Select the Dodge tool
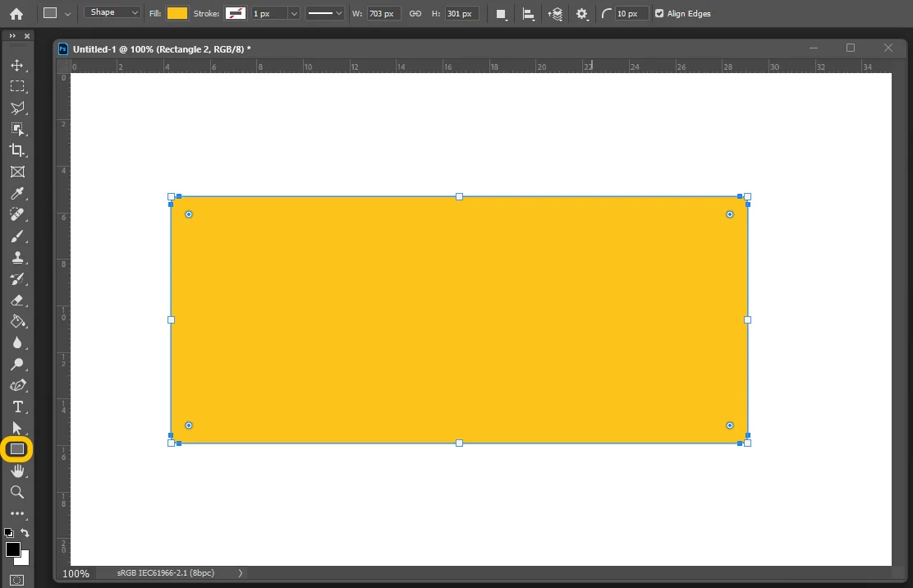913x588 pixels. coord(17,364)
